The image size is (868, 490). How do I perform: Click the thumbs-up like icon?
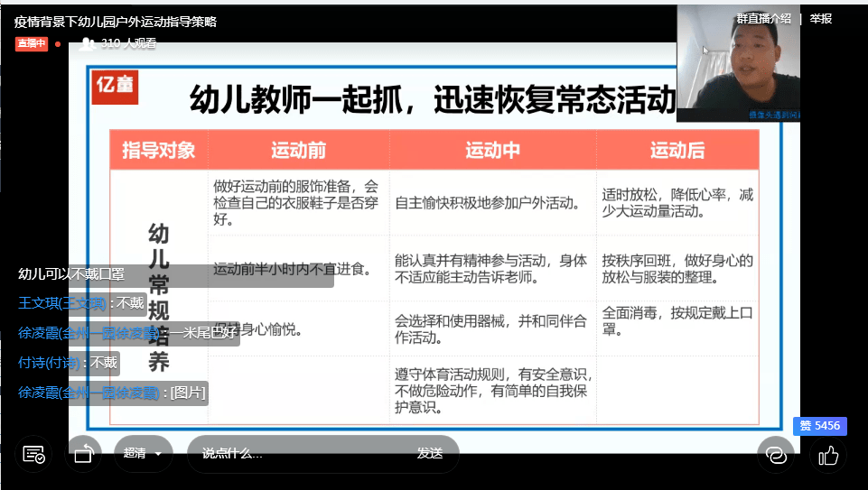point(828,456)
